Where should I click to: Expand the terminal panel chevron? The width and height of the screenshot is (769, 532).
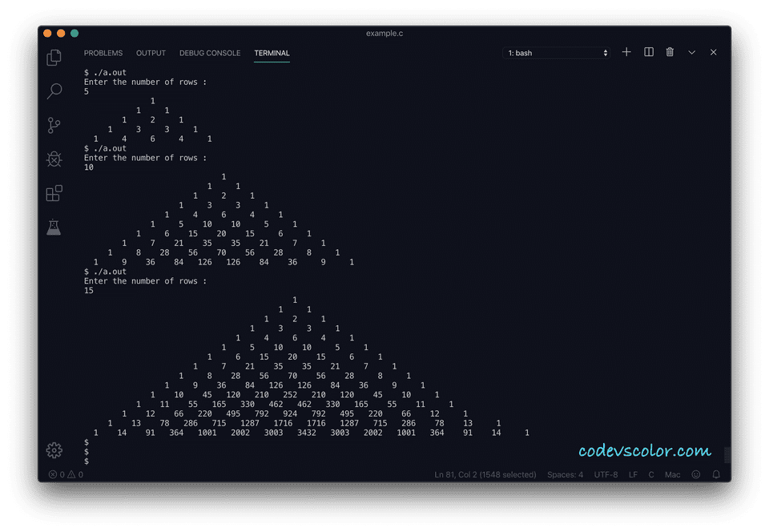[x=691, y=52]
